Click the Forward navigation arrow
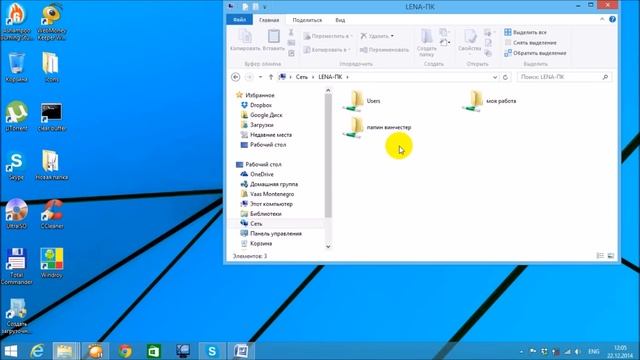The image size is (640, 360). tap(249, 77)
